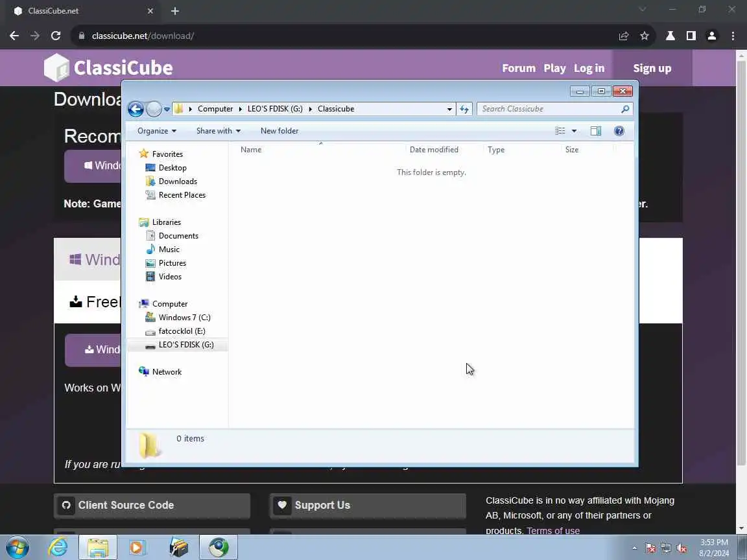Open the Windows 7 (C:) drive
The image size is (747, 560).
point(184,318)
